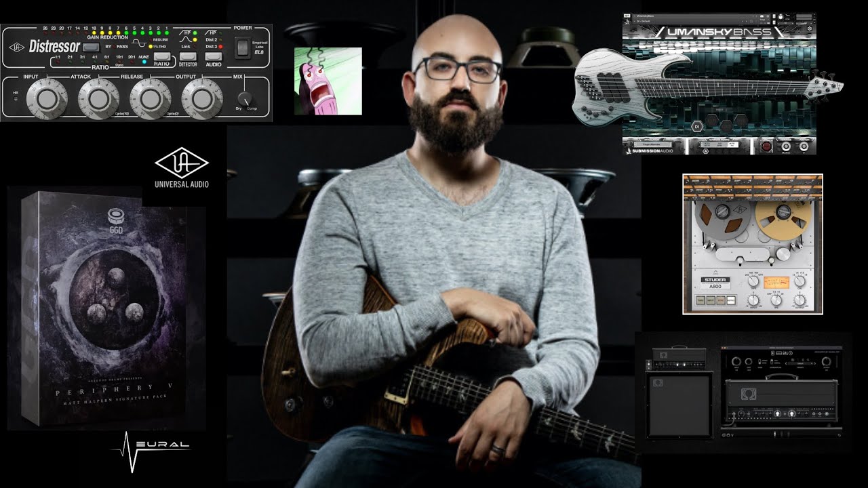Click the Studer output level knob
868x488 pixels.
(800, 300)
